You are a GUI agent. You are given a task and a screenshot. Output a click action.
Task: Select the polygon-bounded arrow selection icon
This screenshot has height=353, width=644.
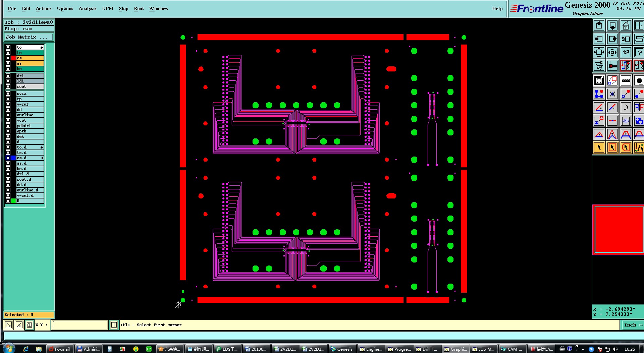pyautogui.click(x=626, y=148)
